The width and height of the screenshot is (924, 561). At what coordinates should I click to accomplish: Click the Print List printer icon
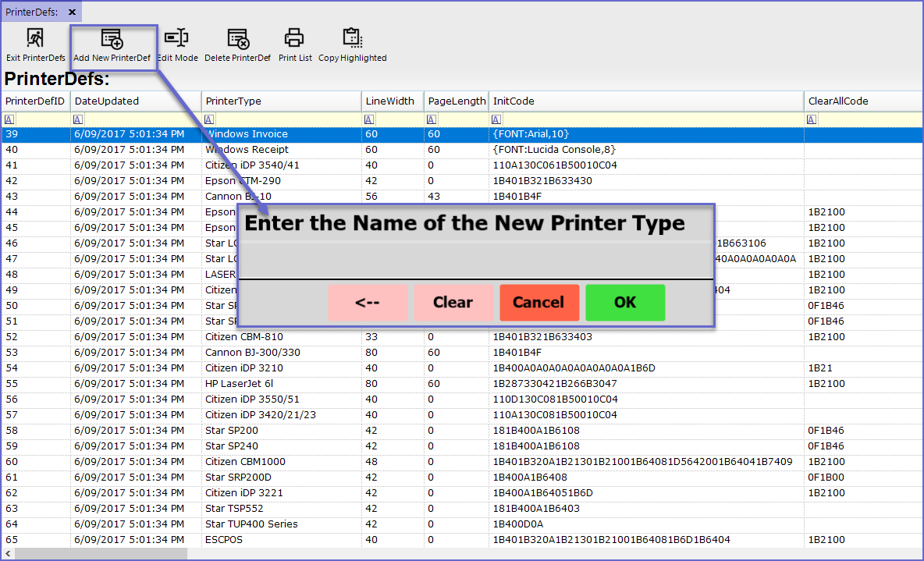[294, 38]
